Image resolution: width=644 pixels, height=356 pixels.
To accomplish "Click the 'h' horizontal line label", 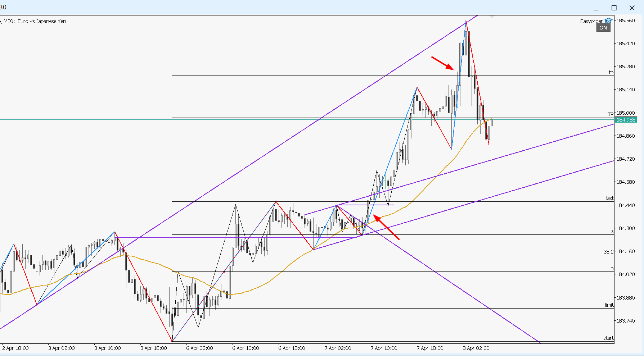I will tap(612, 268).
